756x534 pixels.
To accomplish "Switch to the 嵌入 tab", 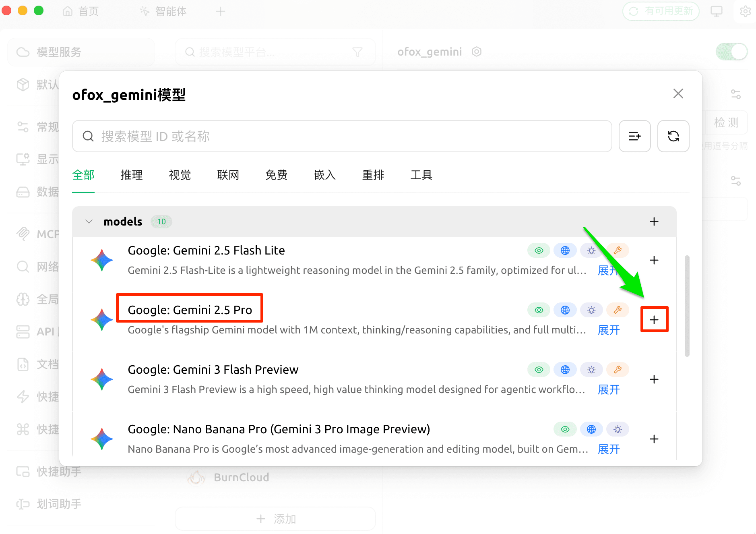I will coord(325,175).
